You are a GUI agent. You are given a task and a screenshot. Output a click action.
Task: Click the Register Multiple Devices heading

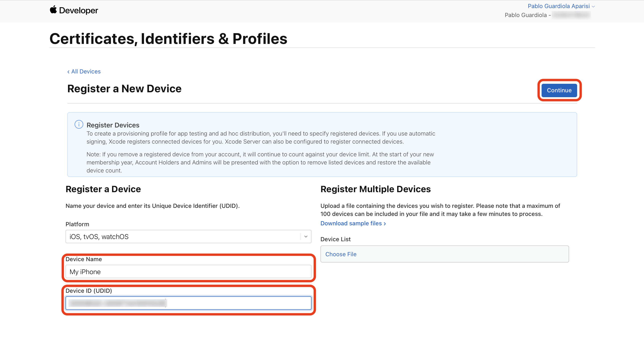pos(375,189)
